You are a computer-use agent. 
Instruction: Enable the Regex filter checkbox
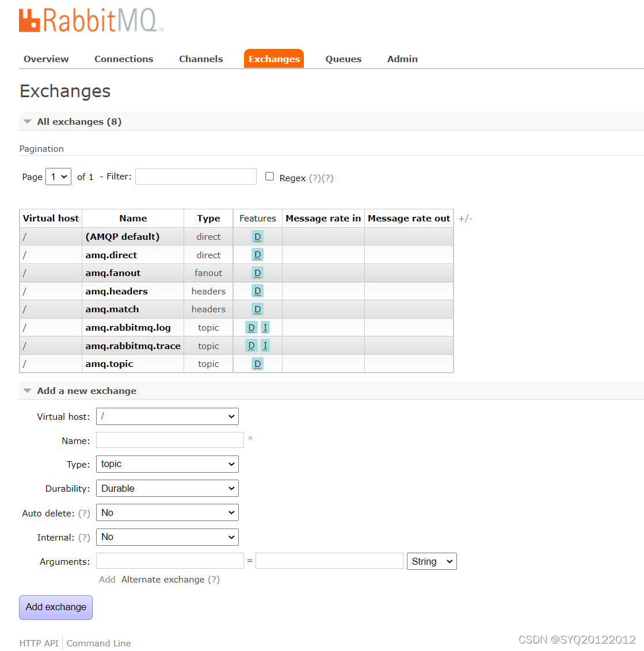(269, 177)
